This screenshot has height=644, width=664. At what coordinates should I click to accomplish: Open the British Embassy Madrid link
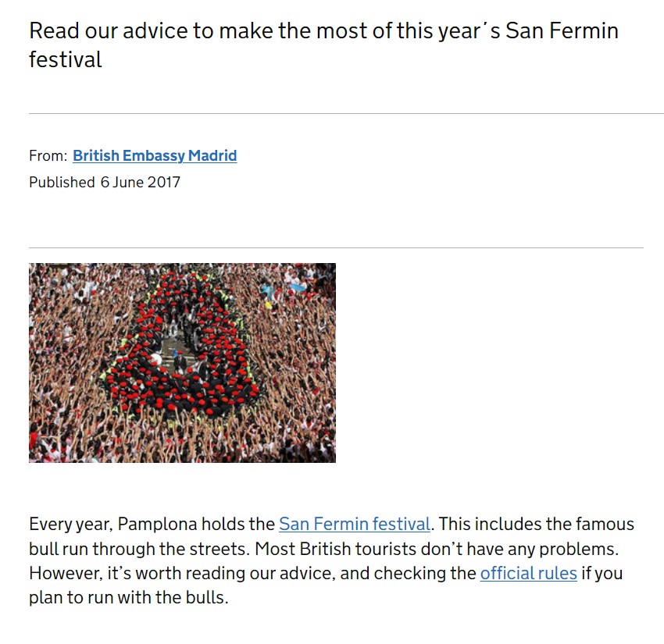(x=155, y=155)
